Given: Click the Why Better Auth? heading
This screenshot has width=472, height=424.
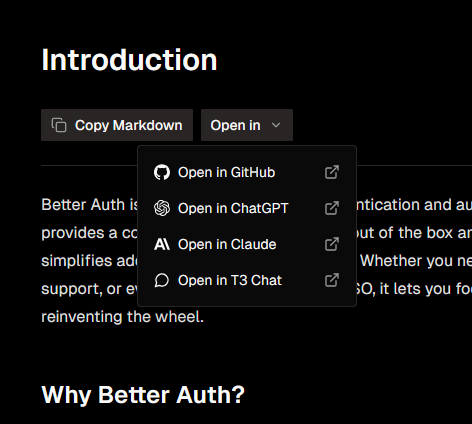Looking at the screenshot, I should click(143, 395).
